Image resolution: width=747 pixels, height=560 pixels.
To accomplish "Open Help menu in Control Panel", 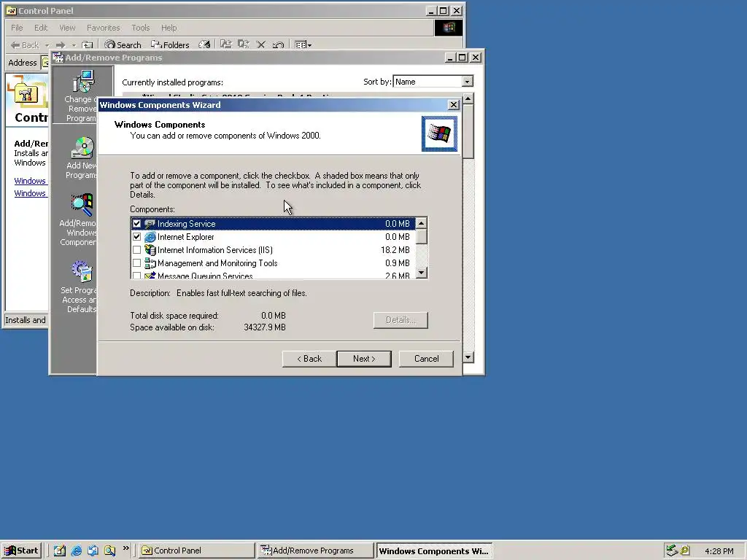I will pos(169,28).
